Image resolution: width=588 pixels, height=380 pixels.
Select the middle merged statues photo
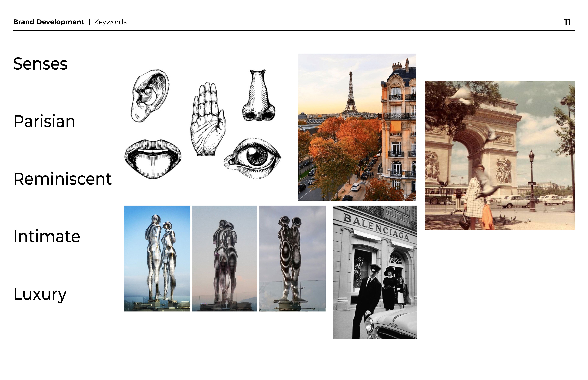pyautogui.click(x=224, y=258)
